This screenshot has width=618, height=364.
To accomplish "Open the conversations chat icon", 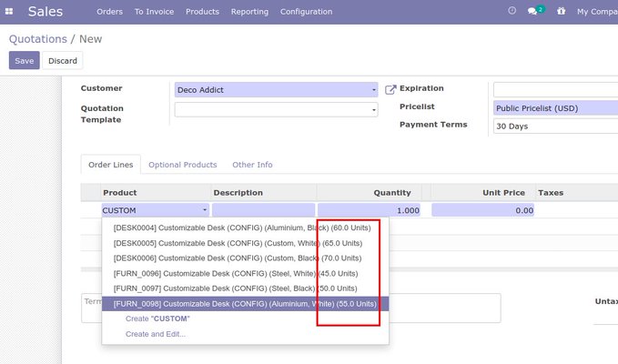I will [532, 11].
